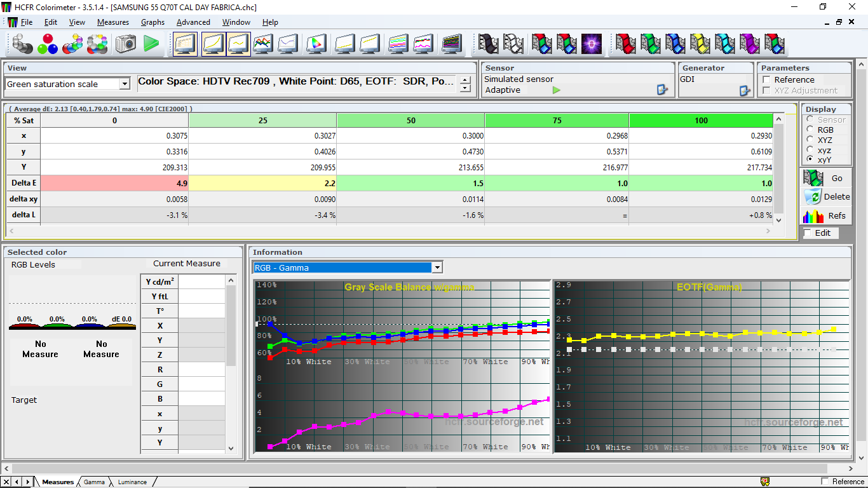
Task: Show the blue film strip pattern
Action: tap(675, 44)
